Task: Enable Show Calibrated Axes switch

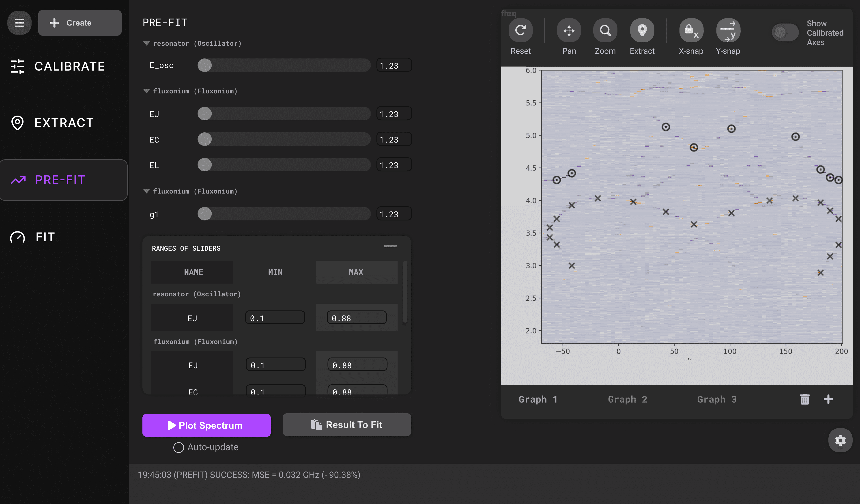Action: point(785,32)
